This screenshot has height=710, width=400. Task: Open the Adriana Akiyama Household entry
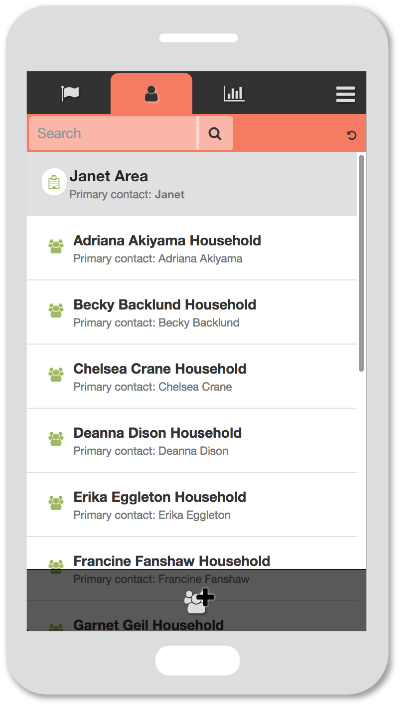pos(192,248)
